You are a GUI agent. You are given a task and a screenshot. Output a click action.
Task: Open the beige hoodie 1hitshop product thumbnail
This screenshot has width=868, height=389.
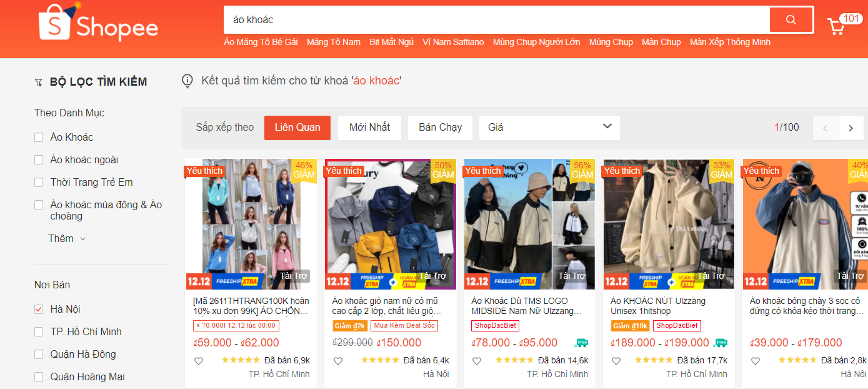click(x=669, y=223)
